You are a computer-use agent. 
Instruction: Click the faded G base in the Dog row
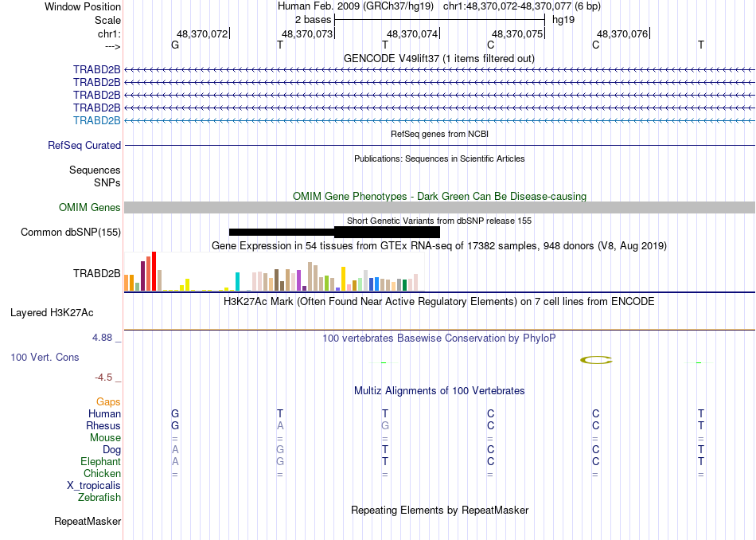tap(280, 450)
